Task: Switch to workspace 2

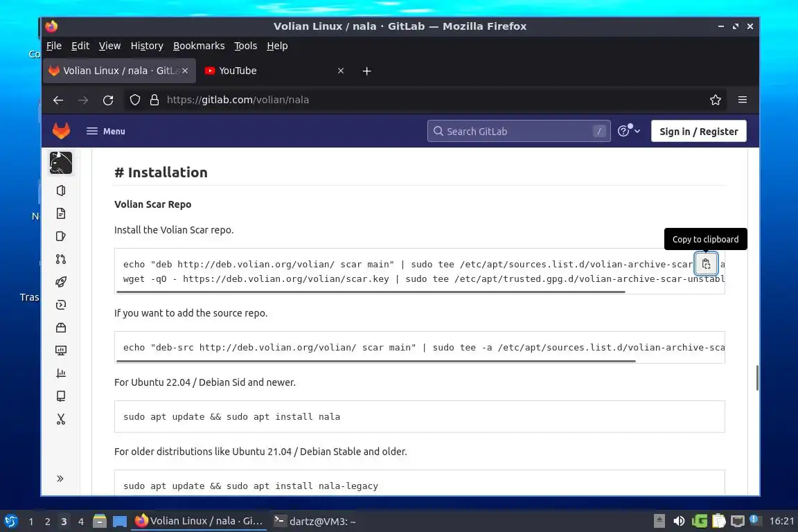Action: (47, 522)
